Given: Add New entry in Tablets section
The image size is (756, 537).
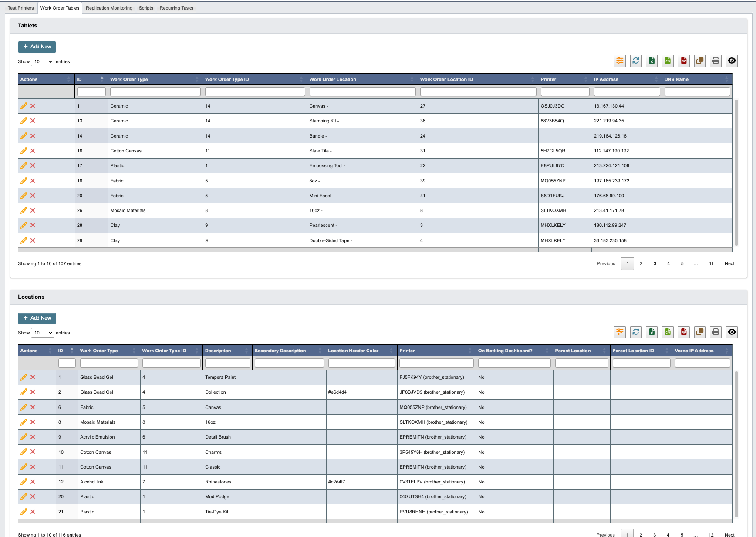Looking at the screenshot, I should (x=37, y=47).
